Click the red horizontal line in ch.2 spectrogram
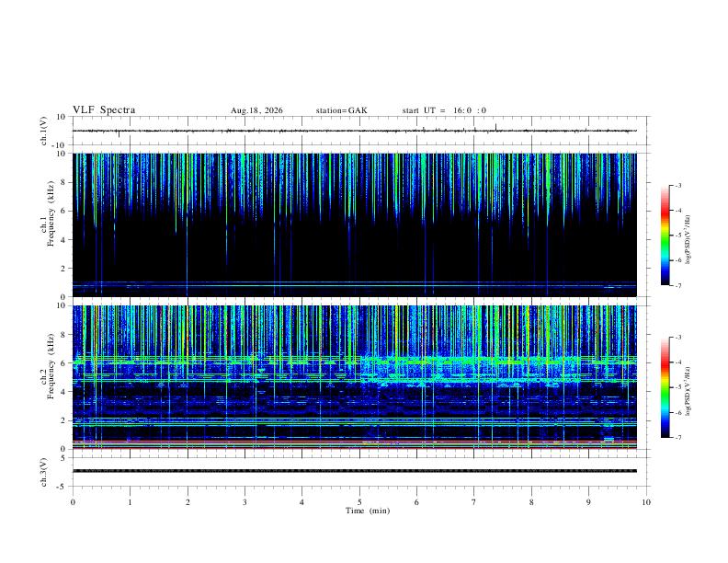The height and width of the screenshot is (563, 728). pyautogui.click(x=355, y=442)
